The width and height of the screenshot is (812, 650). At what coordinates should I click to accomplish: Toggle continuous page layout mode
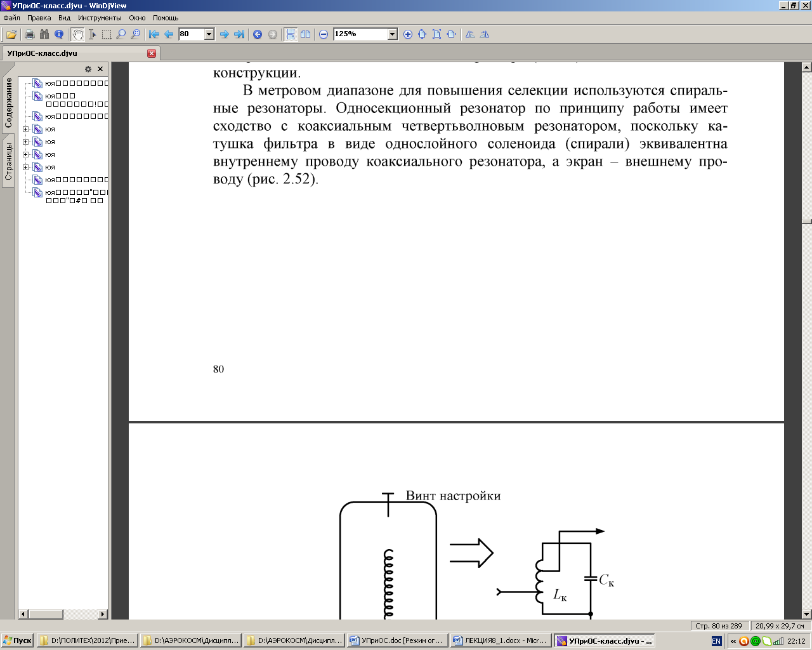(291, 34)
